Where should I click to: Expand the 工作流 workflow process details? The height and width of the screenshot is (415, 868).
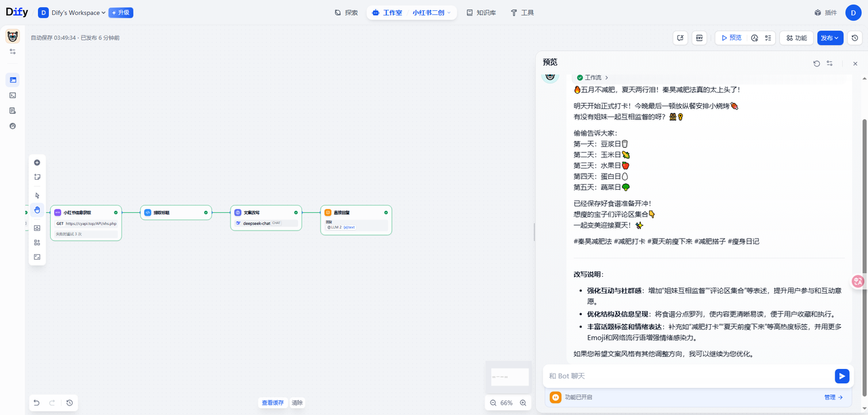[593, 77]
